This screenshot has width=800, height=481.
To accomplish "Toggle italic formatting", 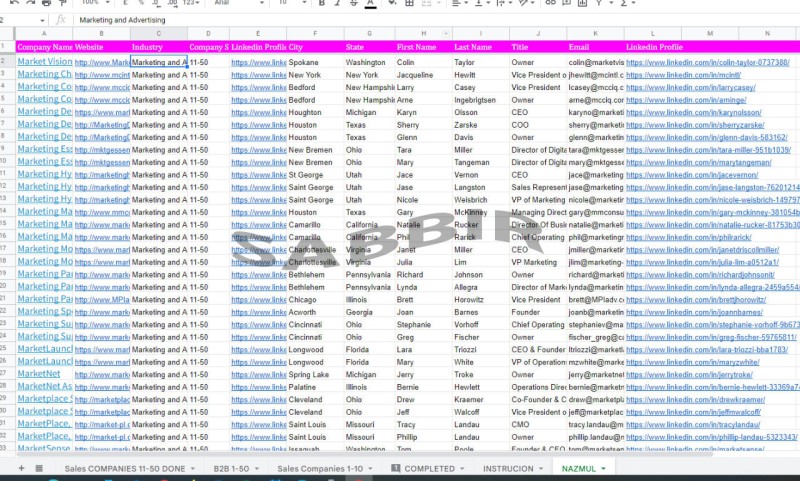I will (x=337, y=3).
